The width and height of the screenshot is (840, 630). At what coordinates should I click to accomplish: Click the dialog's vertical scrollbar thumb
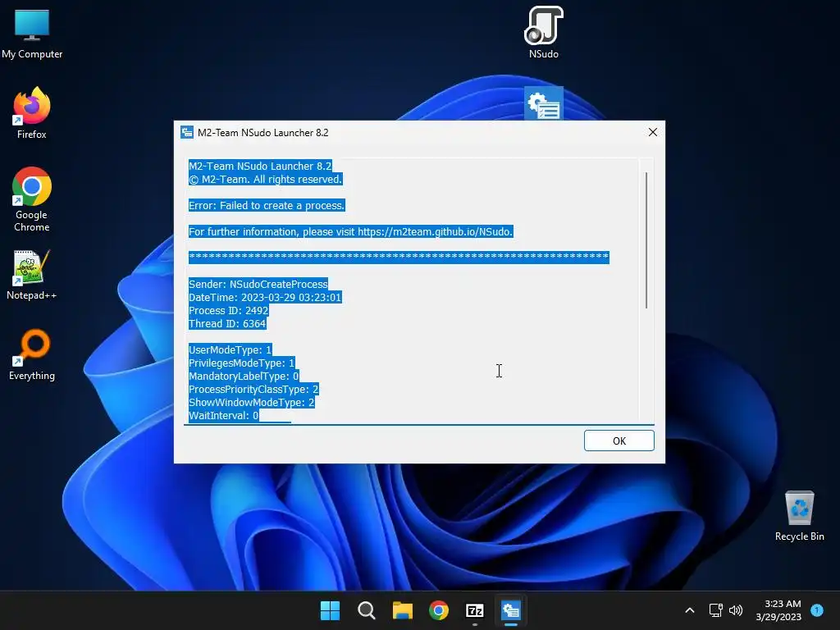646,240
